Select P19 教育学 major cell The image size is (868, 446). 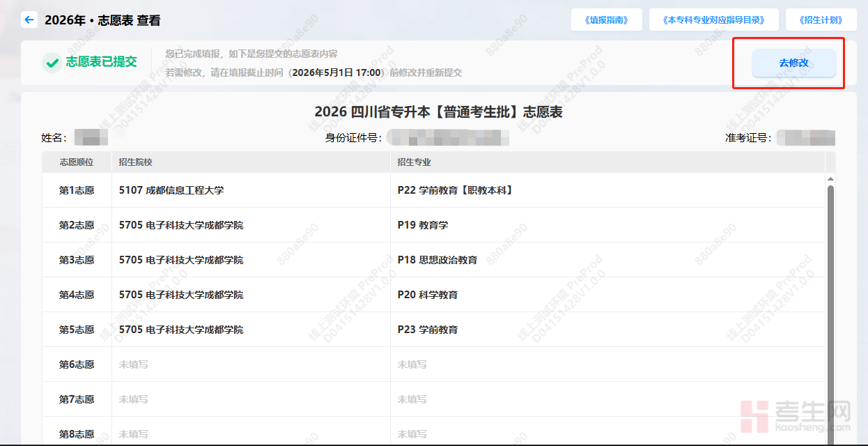[x=423, y=225]
